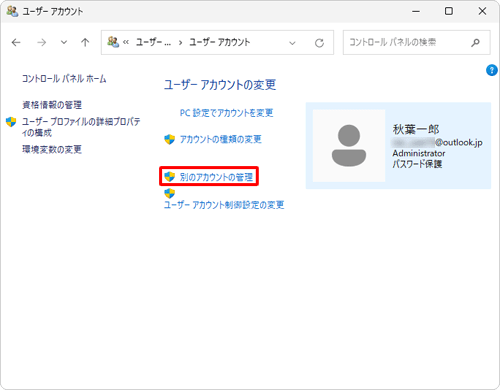Go up one level with up arrow
This screenshot has height=390, width=500.
(x=85, y=42)
